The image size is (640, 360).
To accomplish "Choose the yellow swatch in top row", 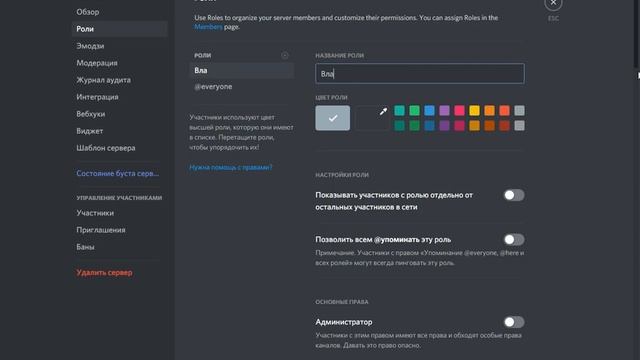I will pos(474,110).
